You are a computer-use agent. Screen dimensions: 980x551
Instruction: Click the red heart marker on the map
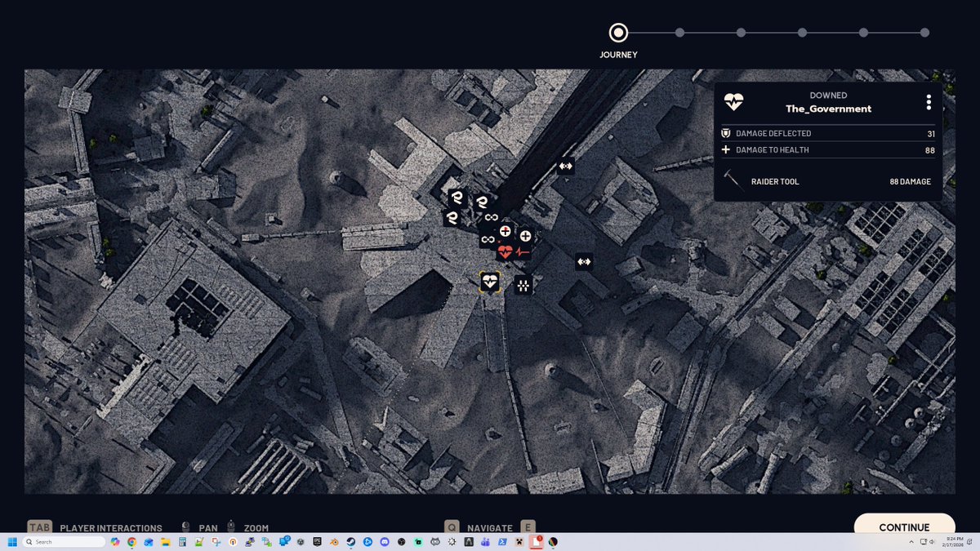(x=505, y=252)
